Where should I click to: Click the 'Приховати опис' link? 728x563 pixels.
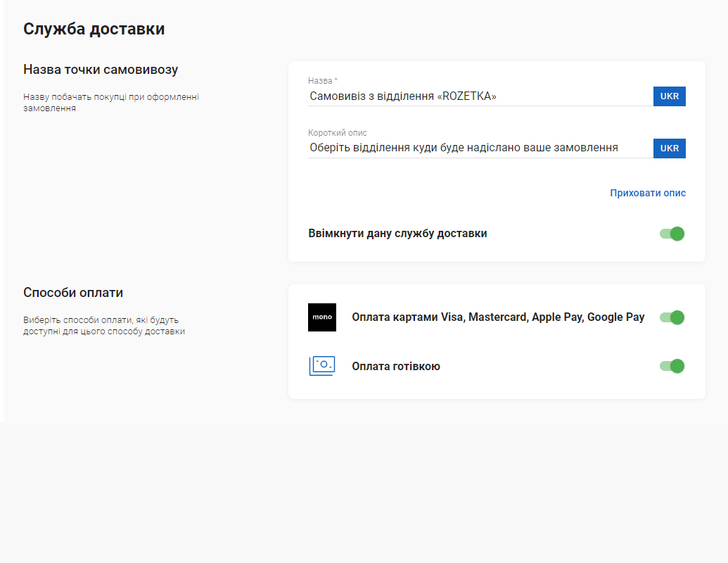648,193
